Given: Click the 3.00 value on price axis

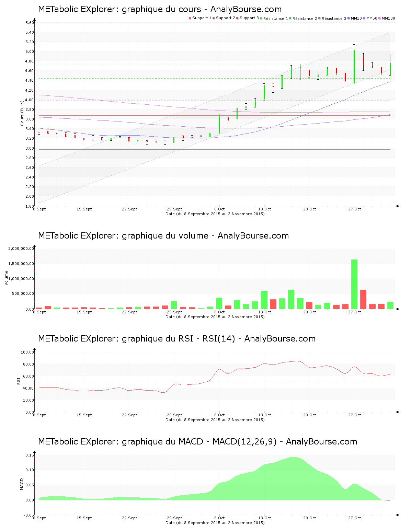Looking at the screenshot, I should (30, 148).
